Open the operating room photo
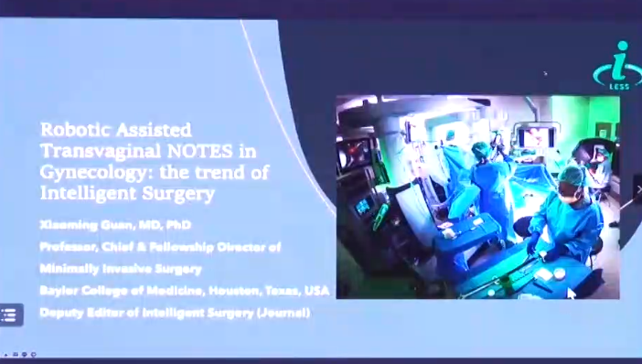 coord(477,197)
